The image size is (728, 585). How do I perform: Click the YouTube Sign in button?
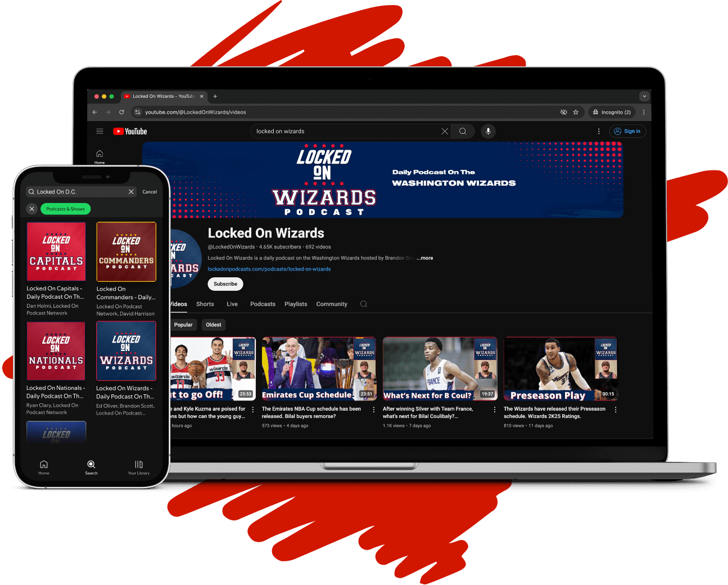[628, 131]
